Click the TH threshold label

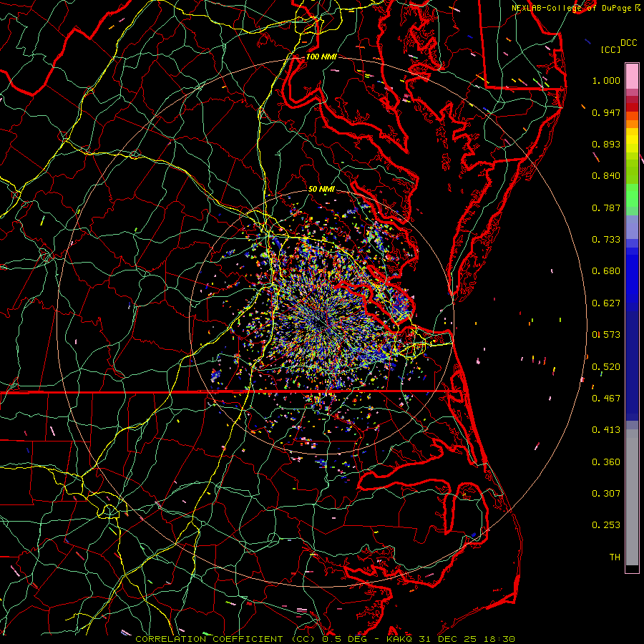615,557
